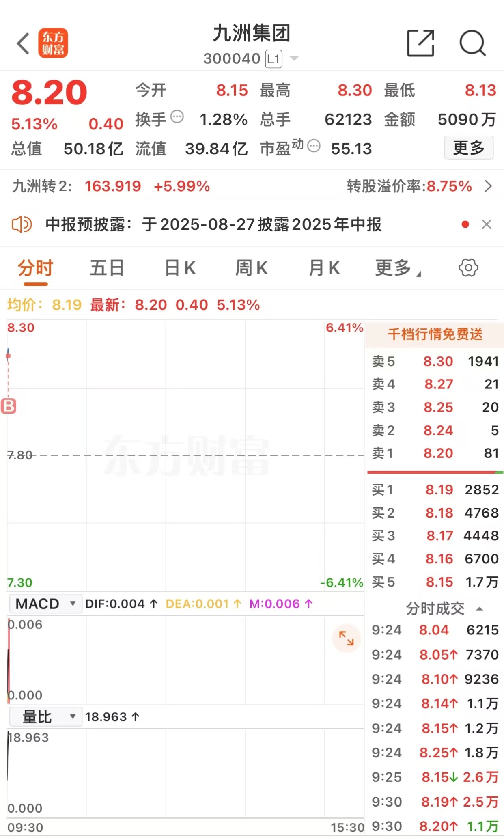The image size is (504, 839).
Task: Select the 买2 order row at 8.18
Action: point(435,513)
